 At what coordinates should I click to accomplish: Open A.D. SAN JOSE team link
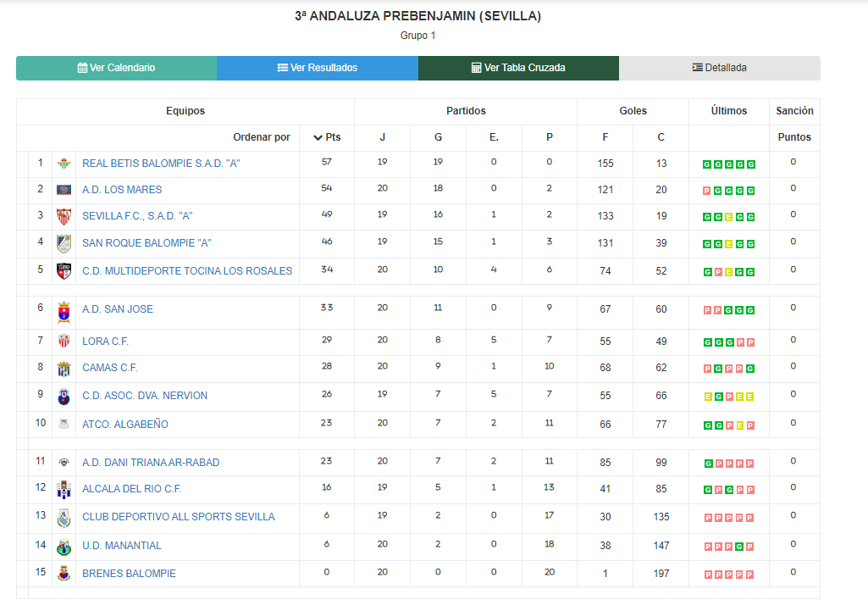tap(118, 309)
